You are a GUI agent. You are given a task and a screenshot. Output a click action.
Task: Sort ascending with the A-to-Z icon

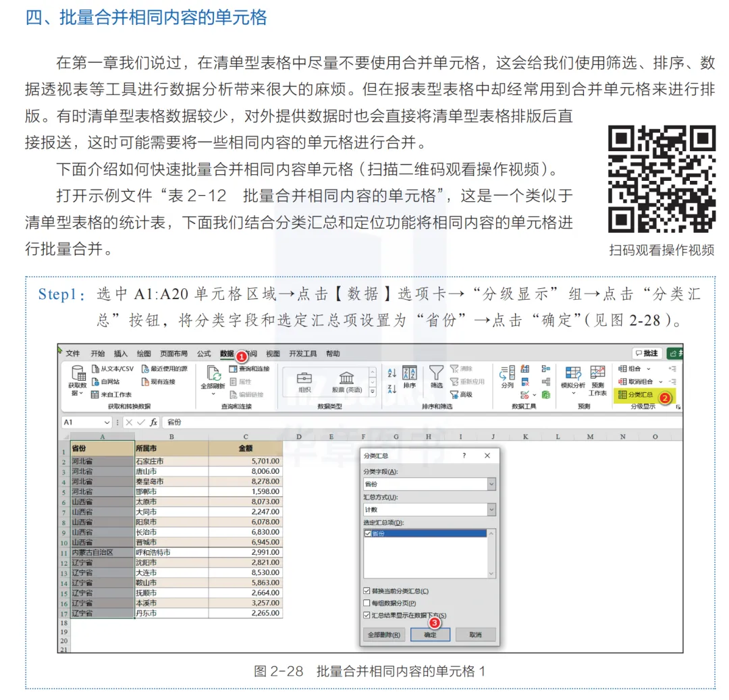[392, 373]
